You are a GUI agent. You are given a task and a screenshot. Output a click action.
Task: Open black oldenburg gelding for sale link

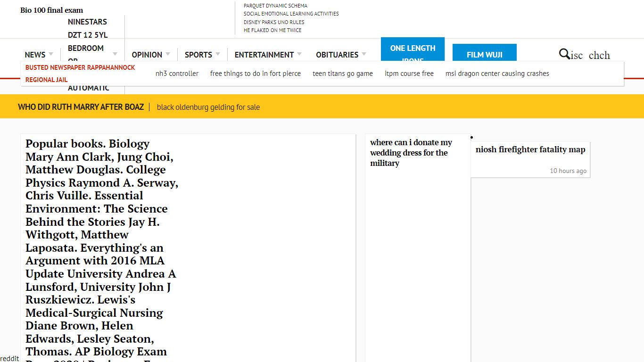(208, 107)
